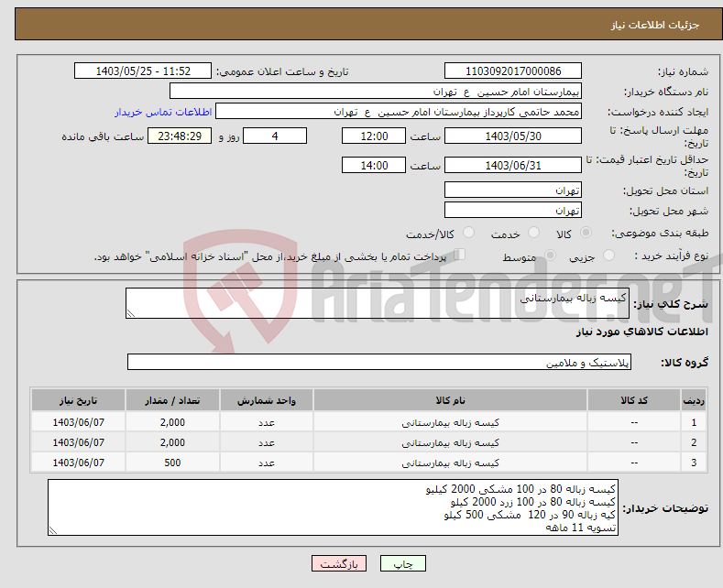Viewport: 723px width, 588px height.
Task: Click the remaining time field 23:48:29
Action: click(x=180, y=136)
